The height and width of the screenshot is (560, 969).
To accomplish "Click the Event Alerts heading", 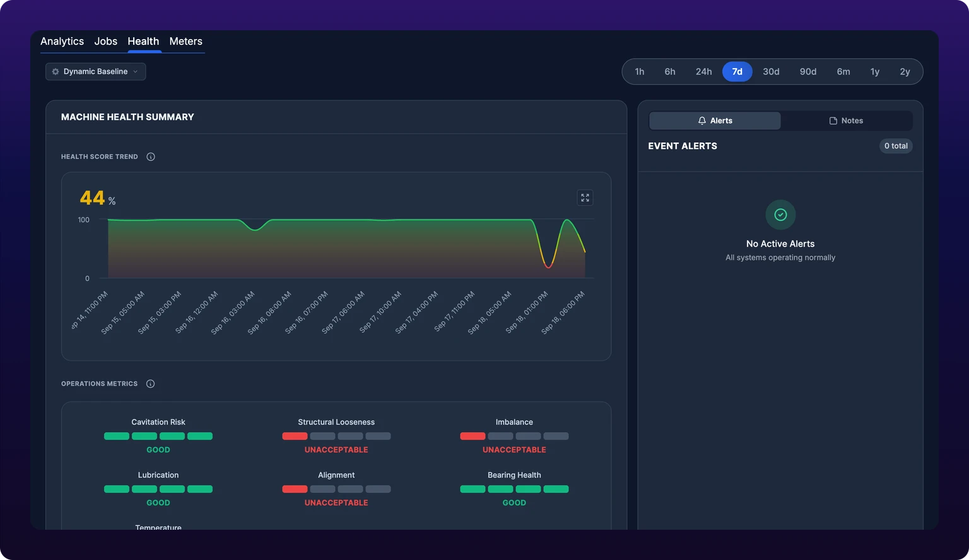I will click(x=683, y=146).
